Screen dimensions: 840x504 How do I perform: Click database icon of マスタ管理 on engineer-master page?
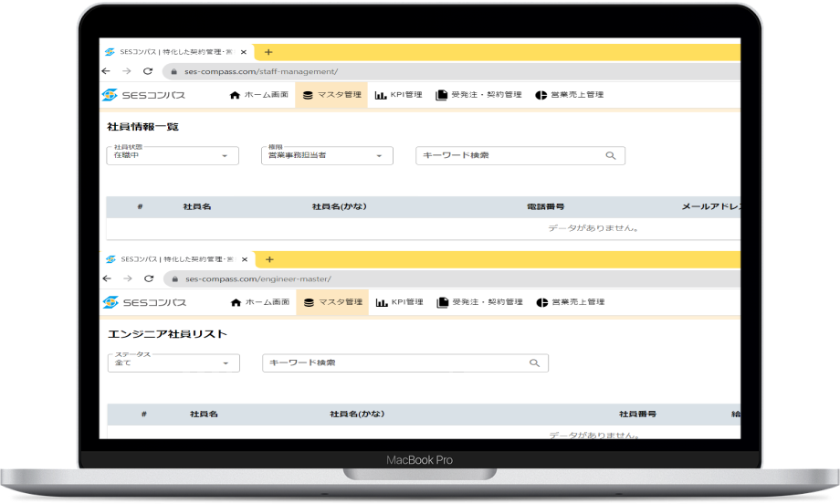[309, 302]
